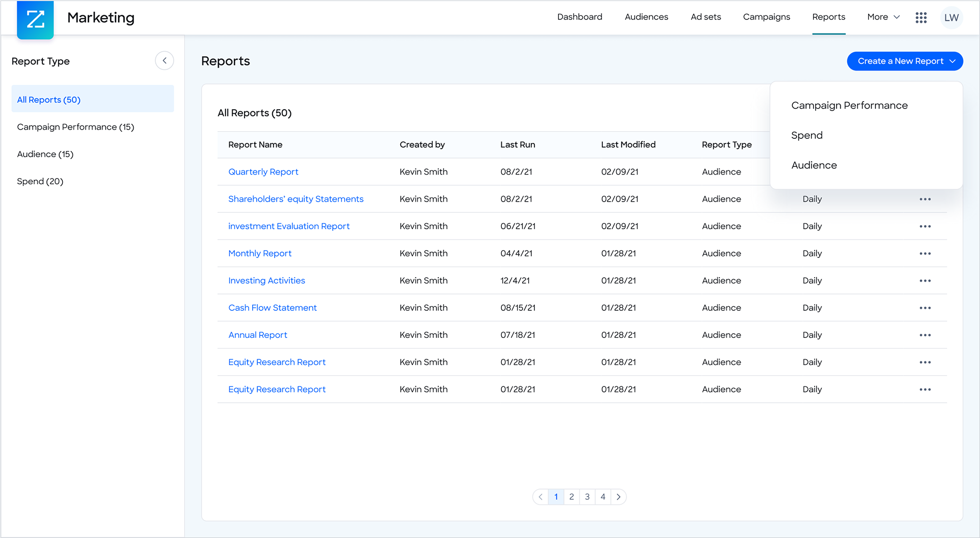Filter by Audience (15) in sidebar
Screen dimensions: 980x538
tap(45, 154)
